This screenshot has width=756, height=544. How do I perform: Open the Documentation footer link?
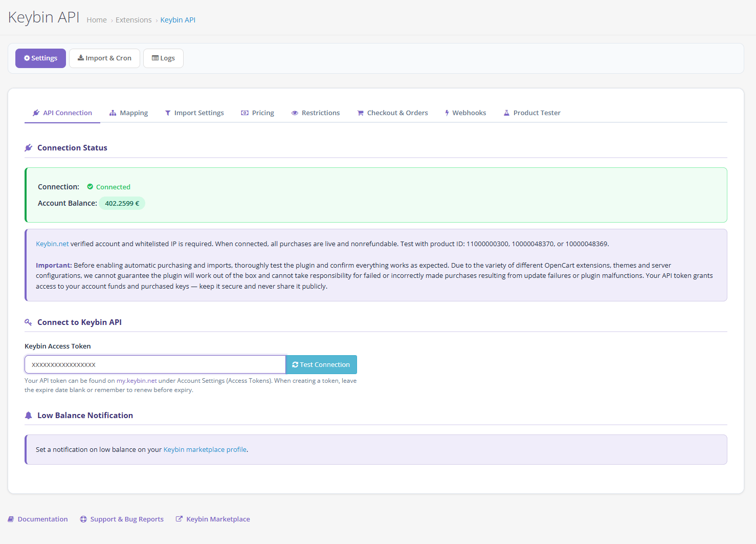tap(42, 519)
